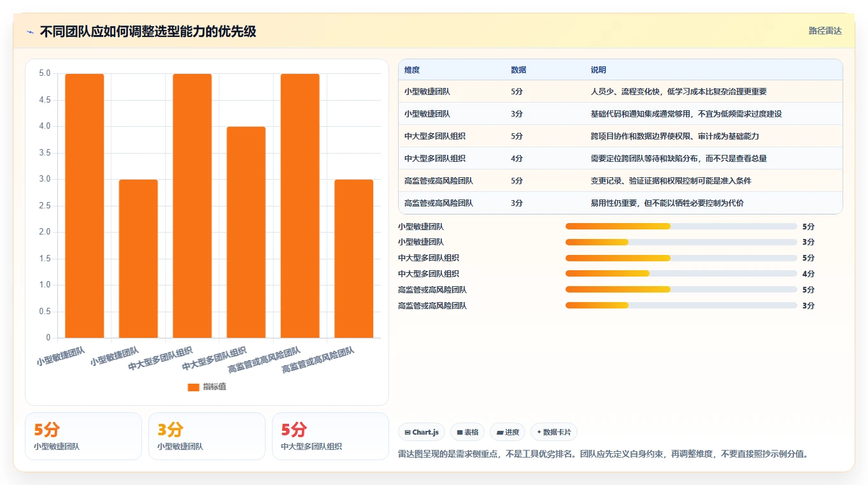Open the 路径雷达 label at top right
The image size is (868, 485).
tap(825, 31)
